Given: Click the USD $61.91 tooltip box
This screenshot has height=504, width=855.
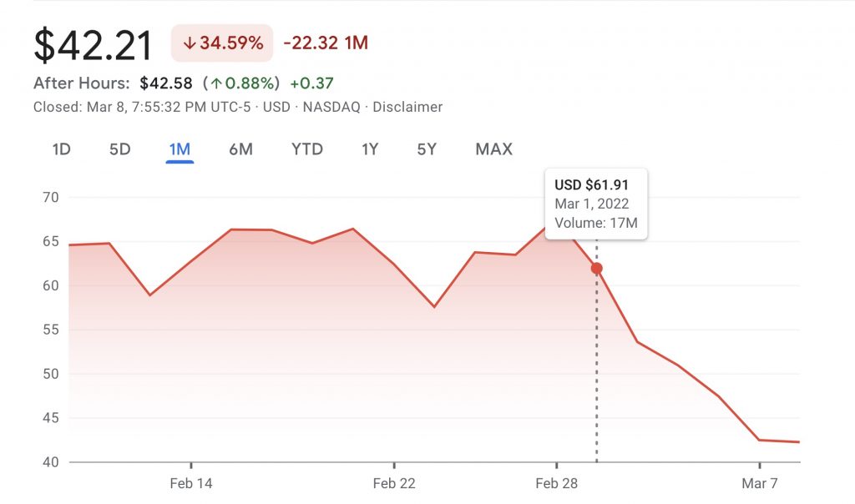Looking at the screenshot, I should (596, 204).
